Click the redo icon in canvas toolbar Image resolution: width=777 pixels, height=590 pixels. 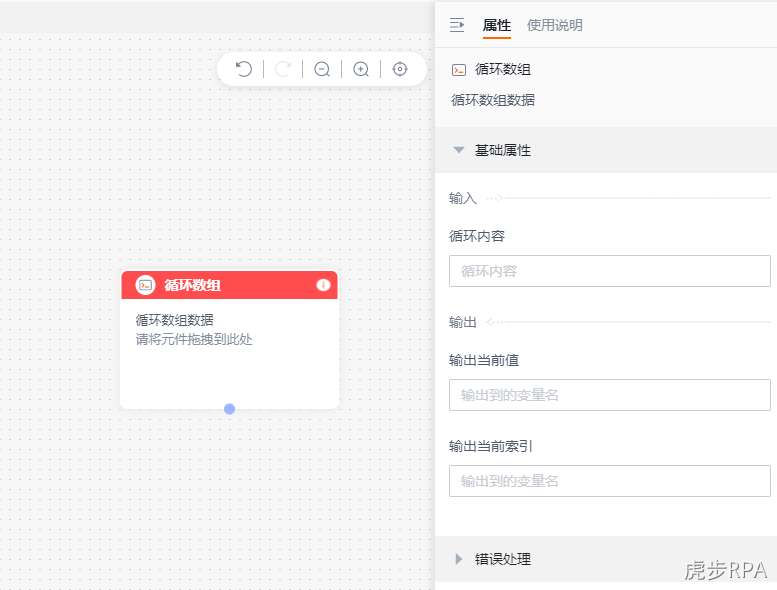283,69
